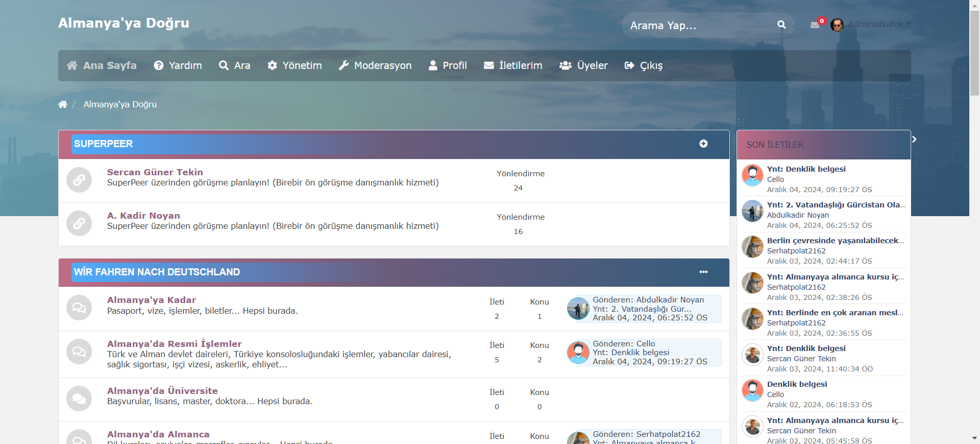This screenshot has height=444, width=980.
Task: Open the messages envelope icon with badge
Action: pos(815,25)
